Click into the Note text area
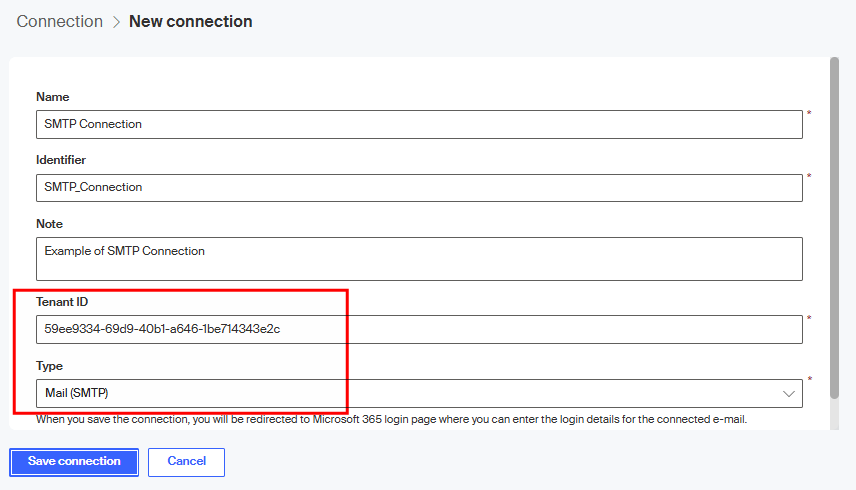The image size is (856, 490). 418,258
